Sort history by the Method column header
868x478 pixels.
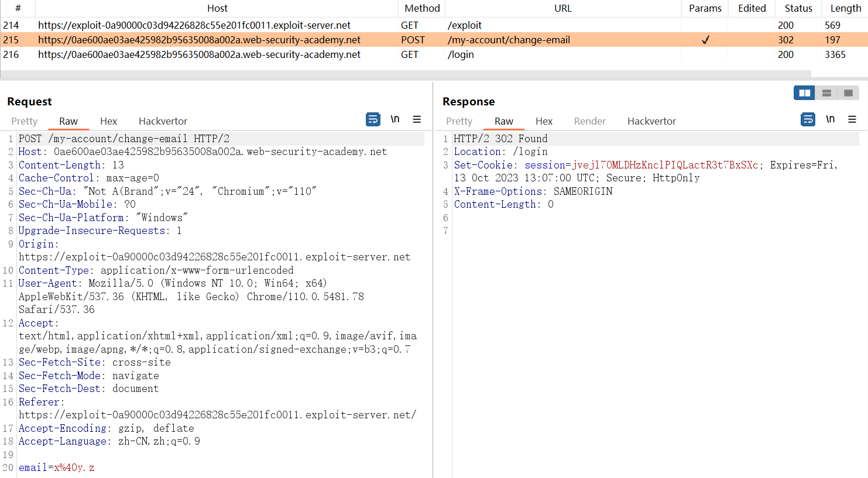tap(422, 8)
